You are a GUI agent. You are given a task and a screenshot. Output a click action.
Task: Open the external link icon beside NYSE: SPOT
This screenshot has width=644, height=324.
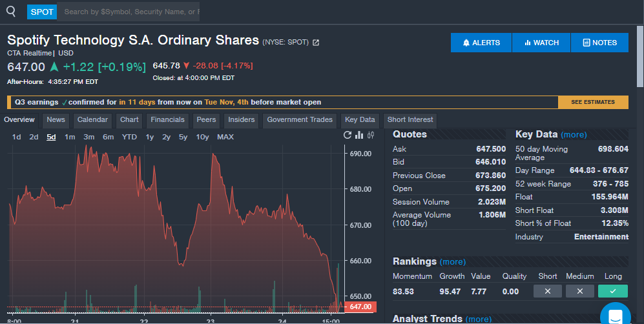pos(316,43)
